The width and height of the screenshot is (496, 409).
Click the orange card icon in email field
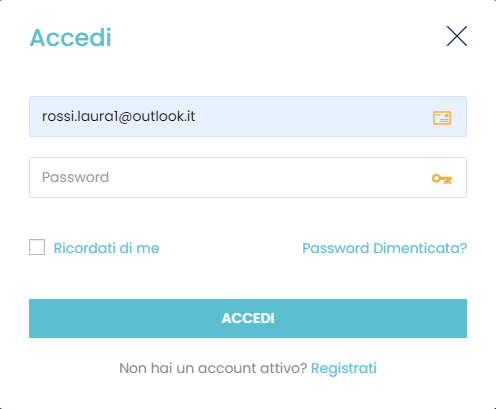(x=442, y=118)
